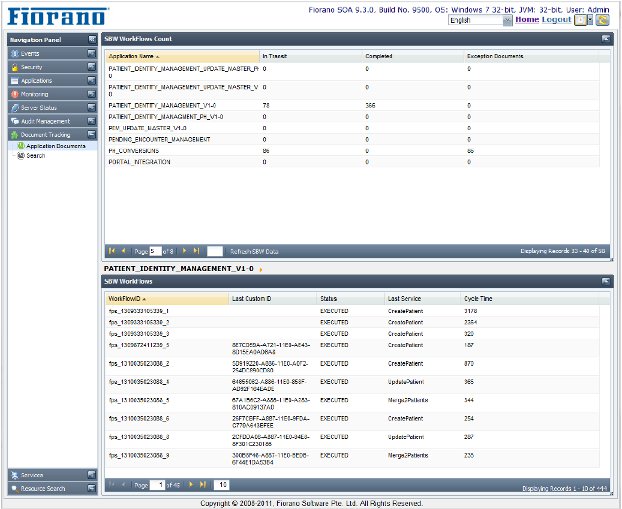The height and width of the screenshot is (509, 622).
Task: Expand the Services section toggle
Action: (92, 474)
